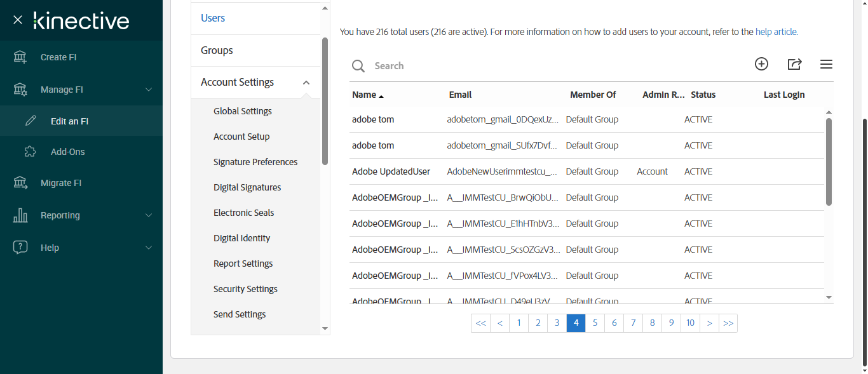Expand the Reporting menu chevron

click(149, 215)
